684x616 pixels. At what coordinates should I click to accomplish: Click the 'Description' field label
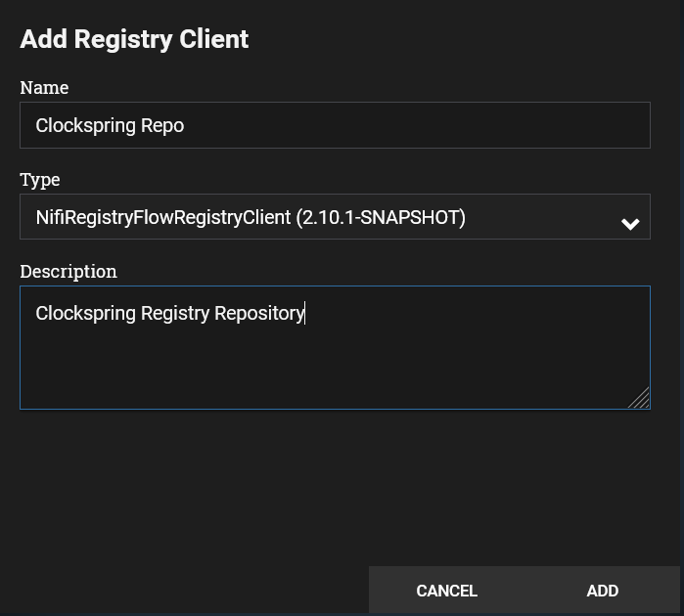[x=68, y=272]
